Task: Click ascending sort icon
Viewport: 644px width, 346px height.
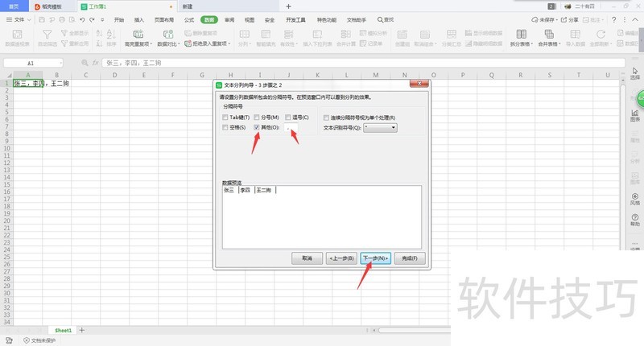Action: [x=99, y=33]
